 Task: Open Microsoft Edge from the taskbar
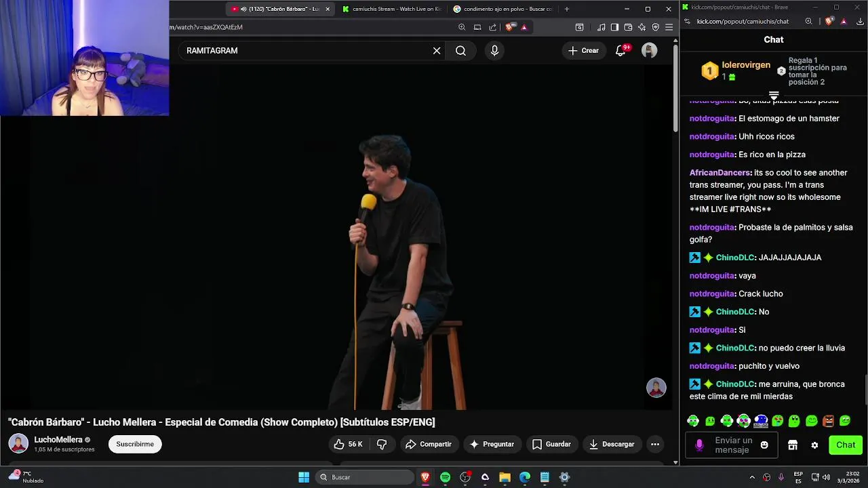525,477
